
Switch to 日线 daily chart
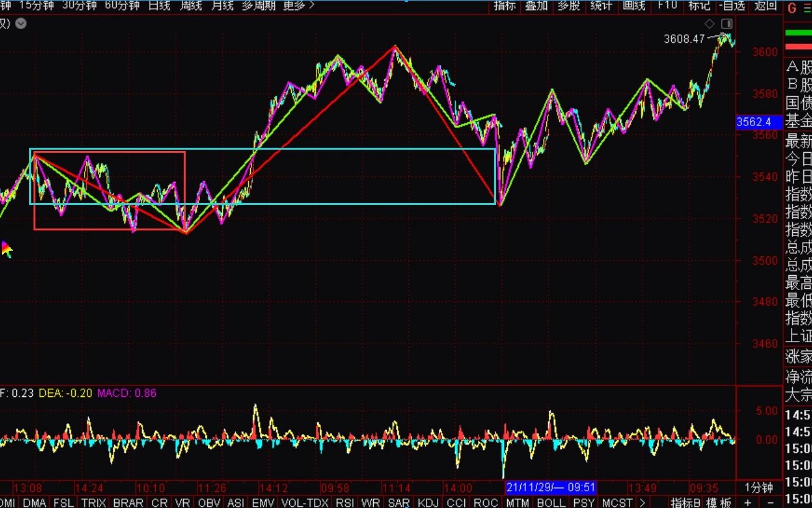[160, 6]
